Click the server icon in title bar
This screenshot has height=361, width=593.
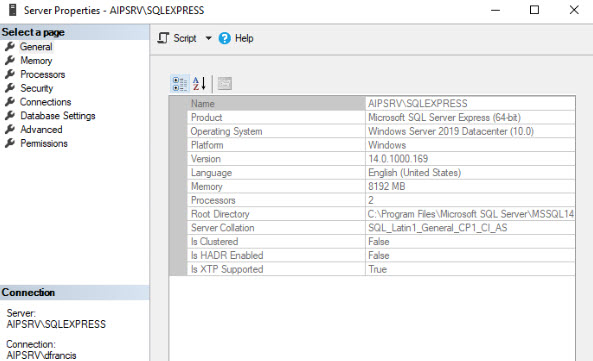(x=12, y=10)
